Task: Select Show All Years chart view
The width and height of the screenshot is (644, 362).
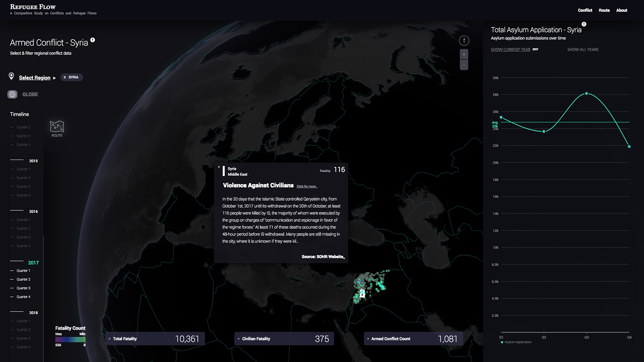Action: 583,50
